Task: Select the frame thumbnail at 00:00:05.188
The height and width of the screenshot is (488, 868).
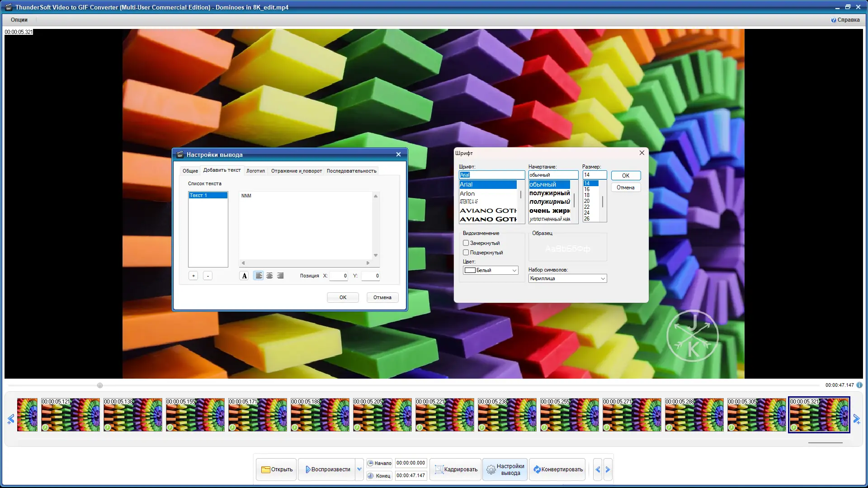Action: point(320,415)
